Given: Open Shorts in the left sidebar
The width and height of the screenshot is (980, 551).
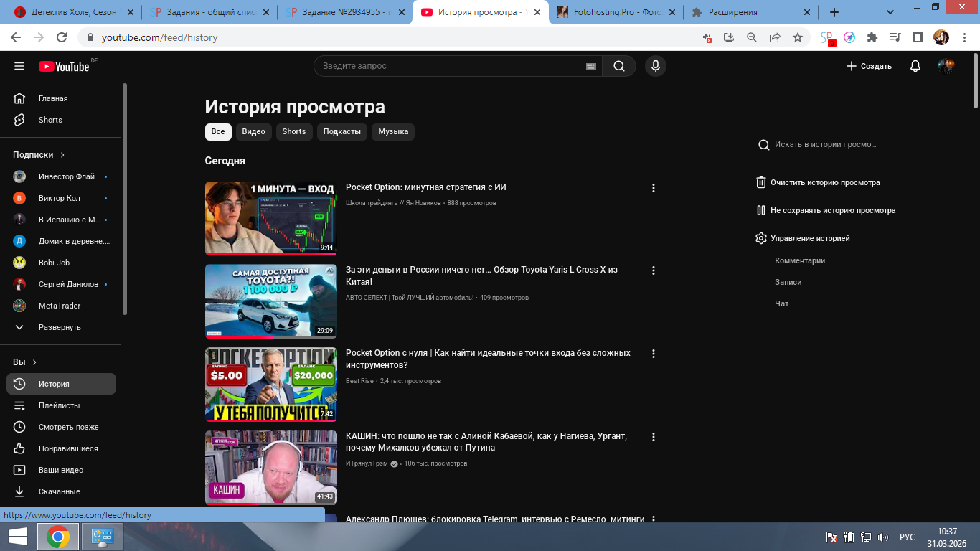Looking at the screenshot, I should coord(50,120).
